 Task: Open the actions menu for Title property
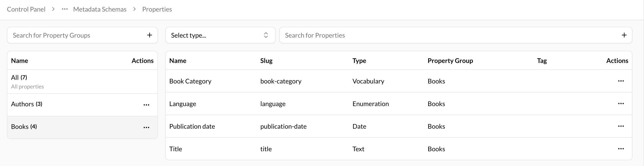pyautogui.click(x=621, y=148)
